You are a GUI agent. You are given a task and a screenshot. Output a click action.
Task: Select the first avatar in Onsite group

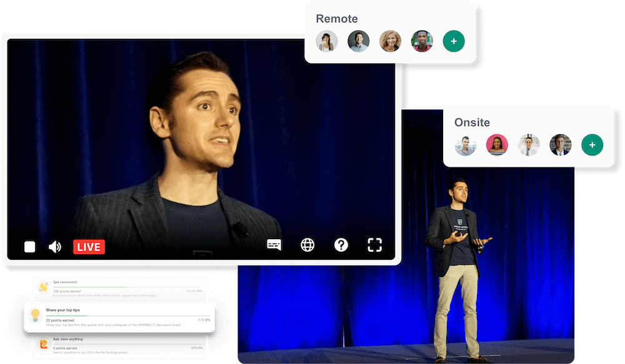click(465, 145)
